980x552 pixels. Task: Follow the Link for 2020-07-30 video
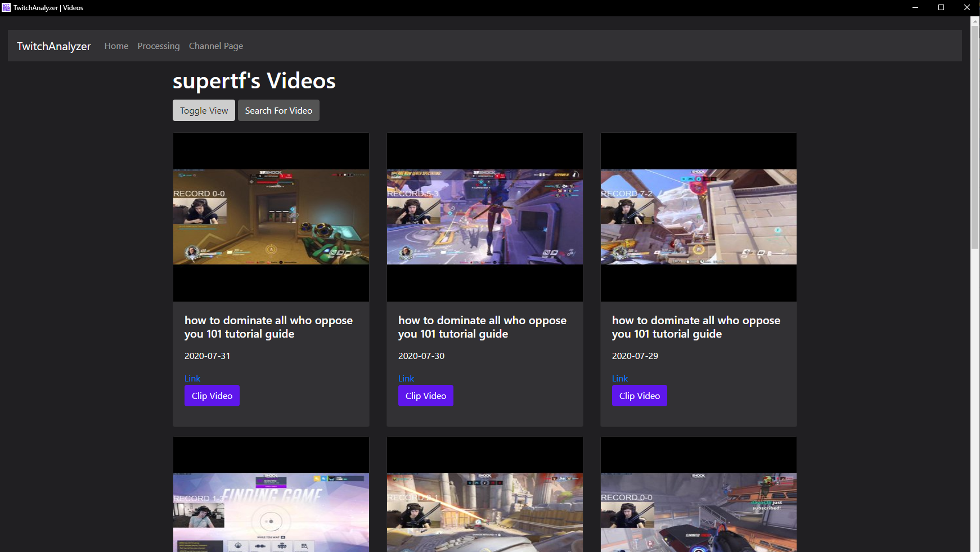pyautogui.click(x=406, y=379)
